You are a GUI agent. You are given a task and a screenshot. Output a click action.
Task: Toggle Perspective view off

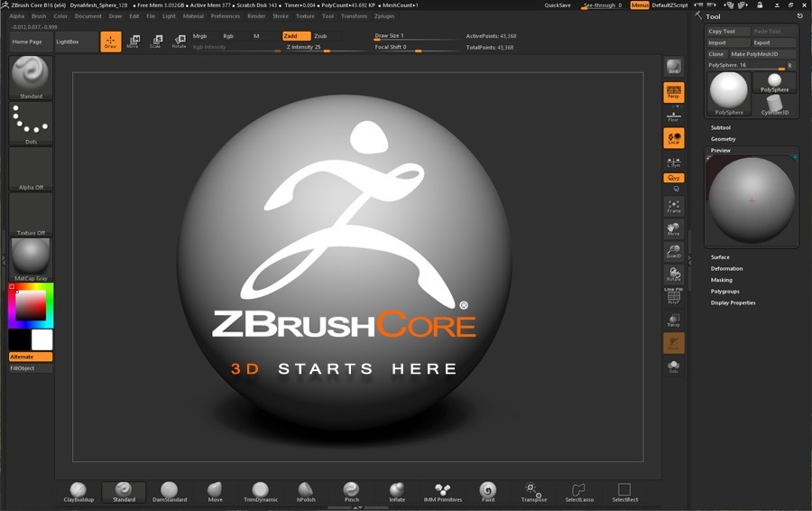[x=673, y=92]
